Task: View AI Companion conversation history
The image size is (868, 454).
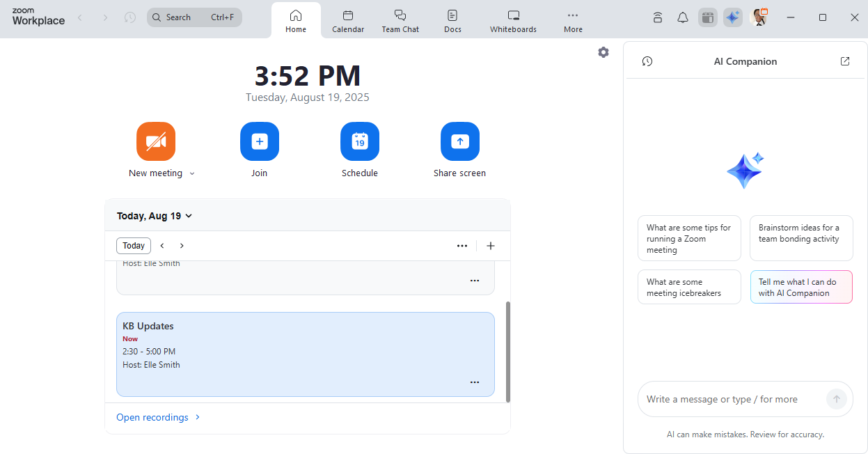Action: (647, 61)
